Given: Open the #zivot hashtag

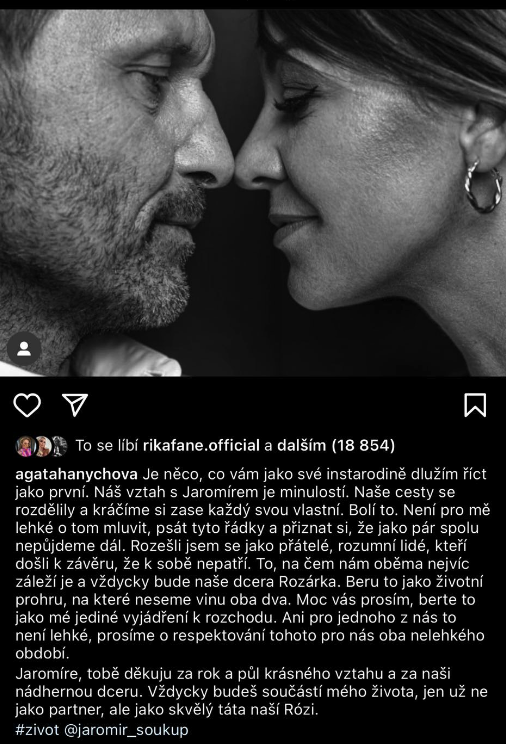Looking at the screenshot, I should point(37,729).
